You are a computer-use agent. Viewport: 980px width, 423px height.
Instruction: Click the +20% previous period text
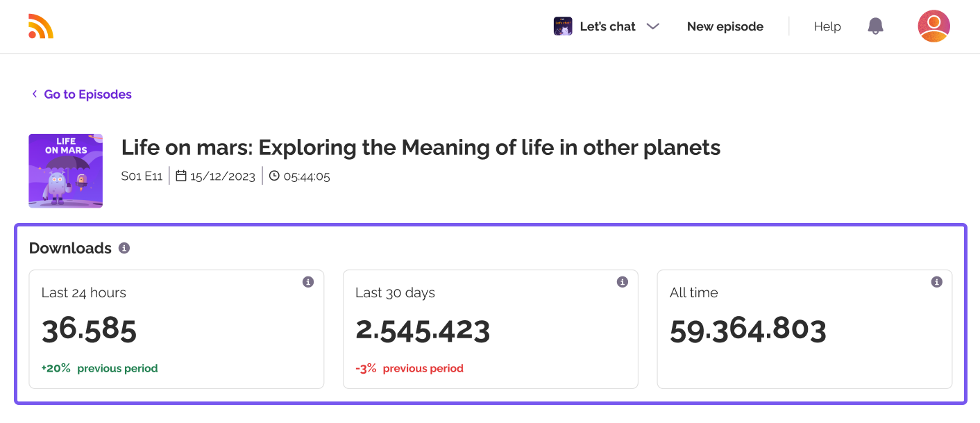(x=99, y=368)
